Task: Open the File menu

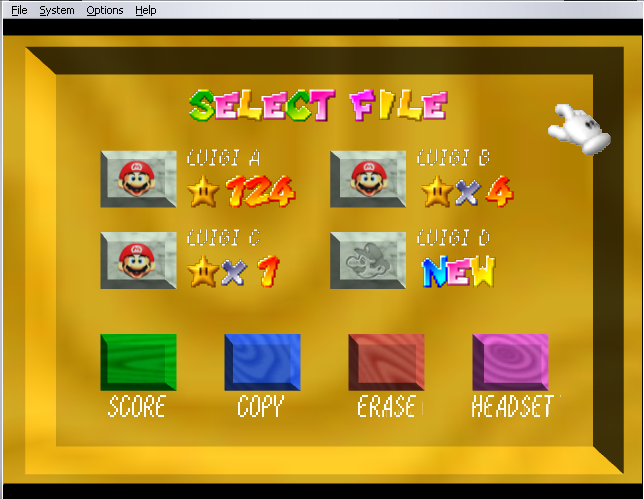Action: (19, 10)
